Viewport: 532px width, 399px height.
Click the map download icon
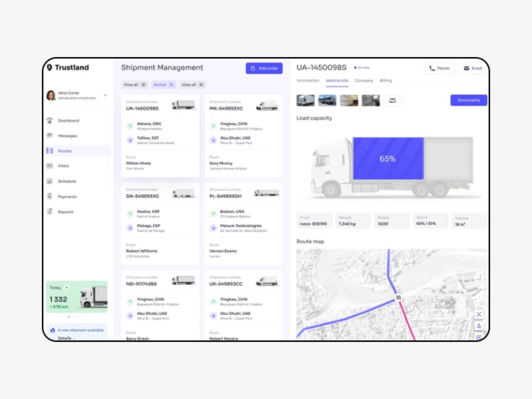[479, 326]
